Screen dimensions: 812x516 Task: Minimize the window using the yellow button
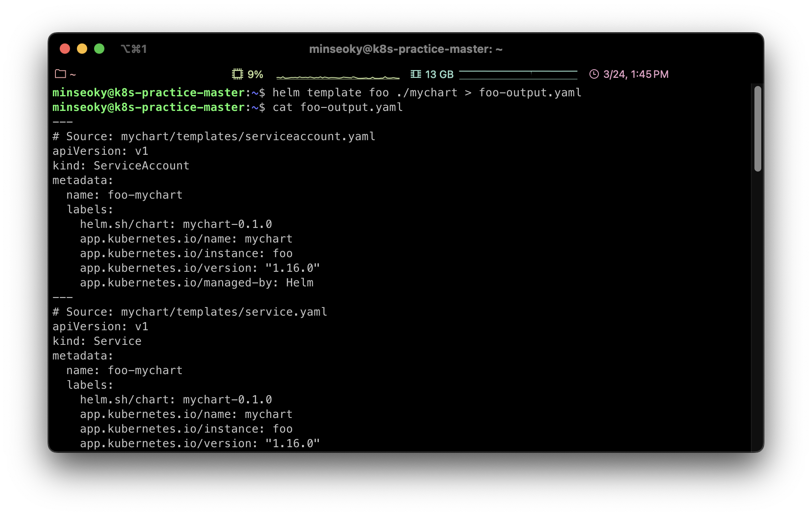[82, 49]
